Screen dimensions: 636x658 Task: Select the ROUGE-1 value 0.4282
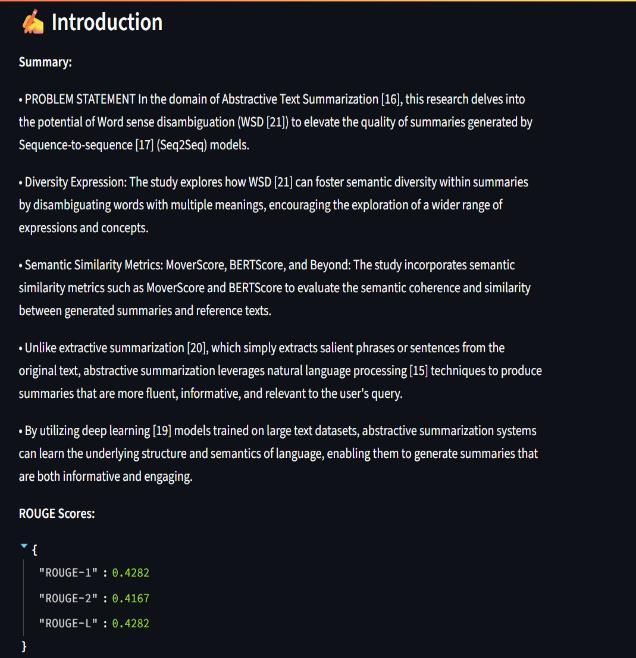click(x=130, y=573)
